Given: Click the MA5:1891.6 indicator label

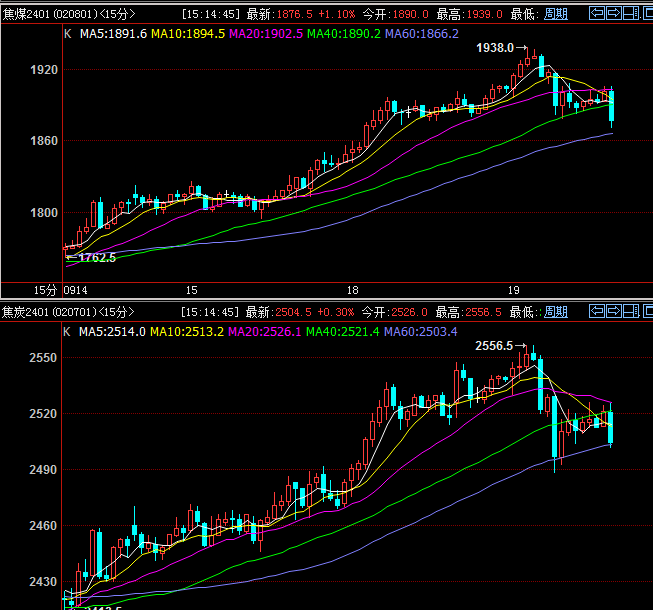Looking at the screenshot, I should tap(113, 33).
